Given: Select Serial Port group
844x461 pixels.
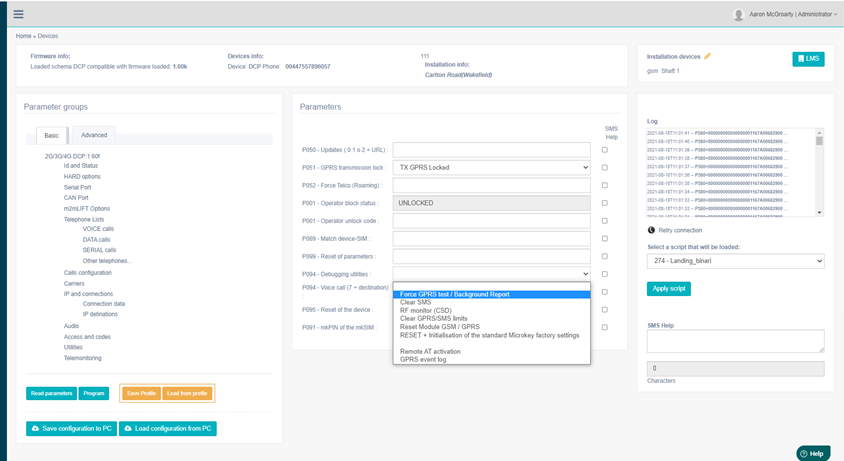Looking at the screenshot, I should coord(78,187).
